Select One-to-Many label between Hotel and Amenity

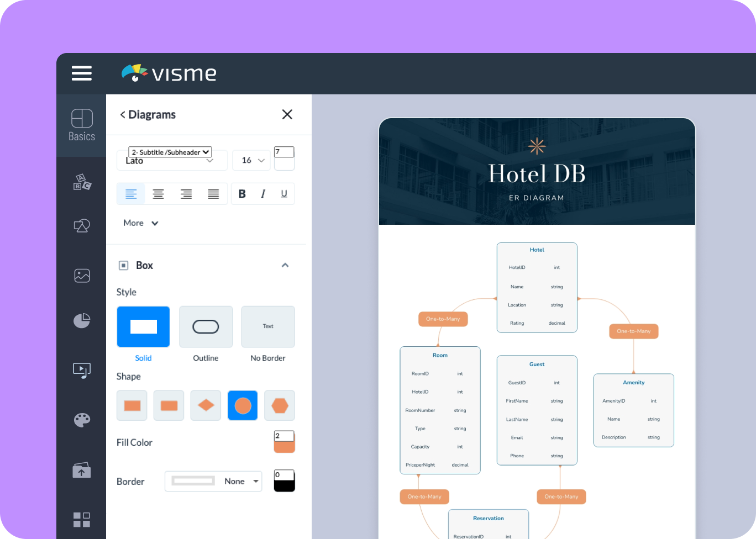coord(634,331)
